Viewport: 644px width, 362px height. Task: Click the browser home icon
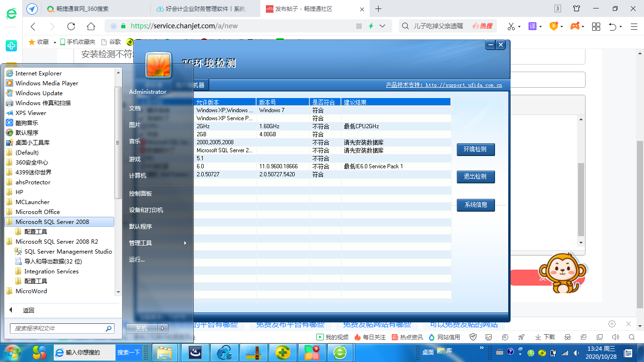coord(91,26)
